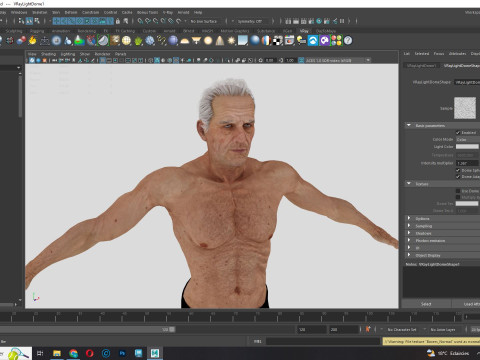Screen dimensions: 480x360
Task: Click the Chaos Cosmos blue cloud icon
Action: (x=313, y=41)
